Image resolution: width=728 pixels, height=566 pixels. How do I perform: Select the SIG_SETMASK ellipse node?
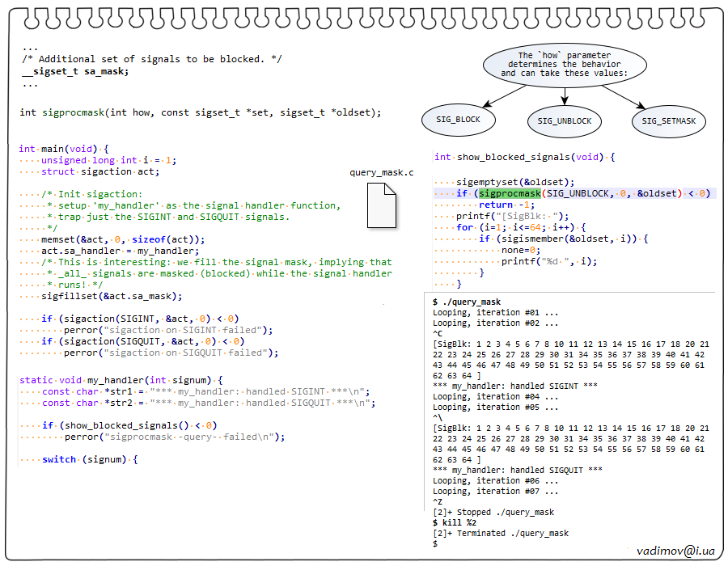668,121
